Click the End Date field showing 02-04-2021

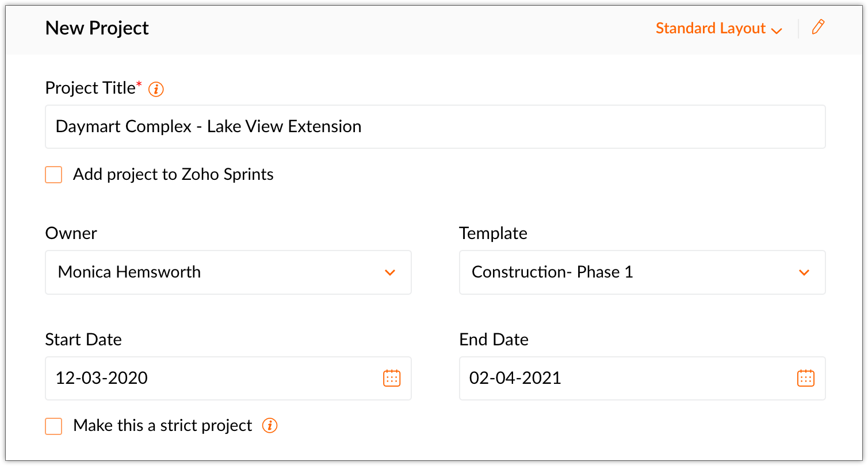tap(627, 378)
